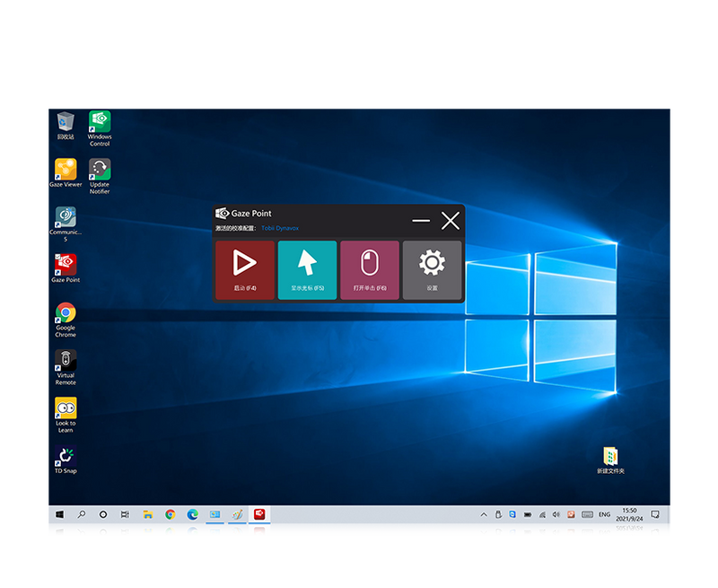
Task: Open the Windows Start menu
Action: [x=59, y=514]
